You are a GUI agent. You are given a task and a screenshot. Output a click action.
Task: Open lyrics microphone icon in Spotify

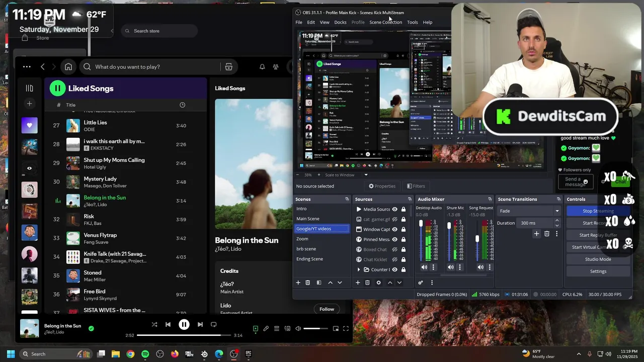coord(266,328)
